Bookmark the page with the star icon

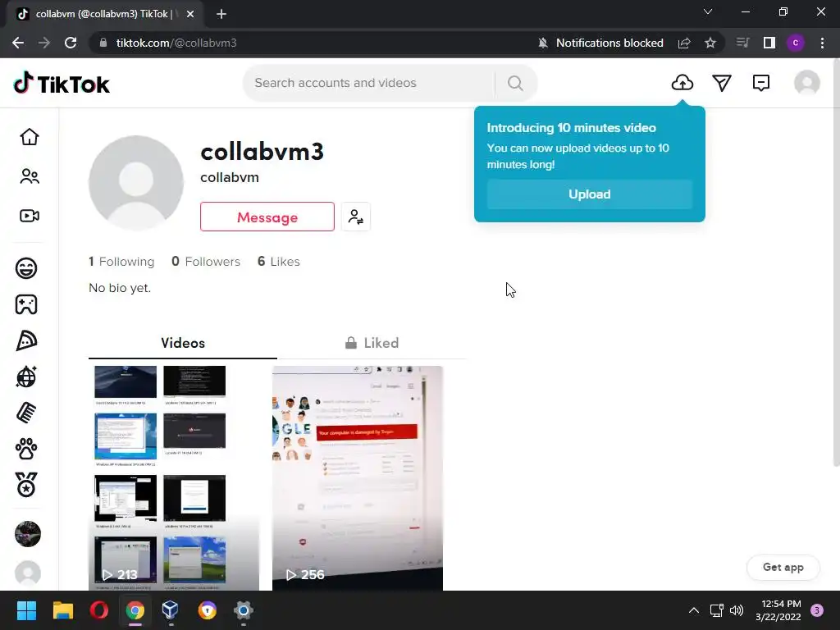[710, 43]
